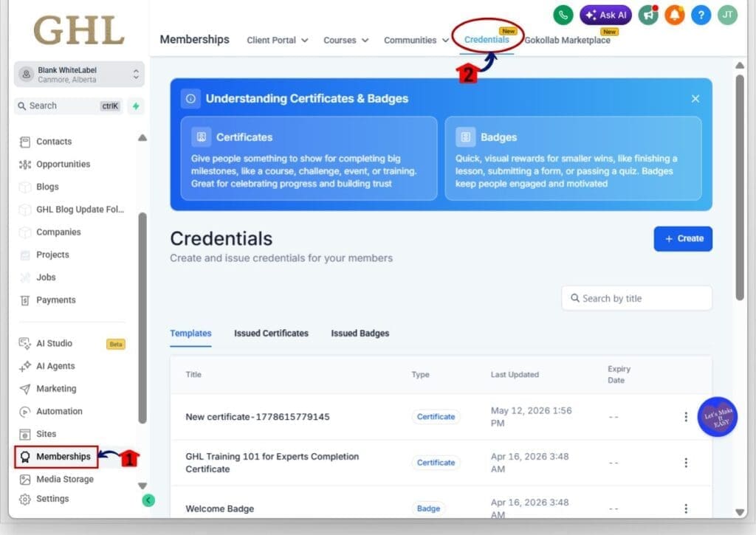The image size is (756, 535).
Task: Click the sidebar scroll-down arrow
Action: click(142, 486)
